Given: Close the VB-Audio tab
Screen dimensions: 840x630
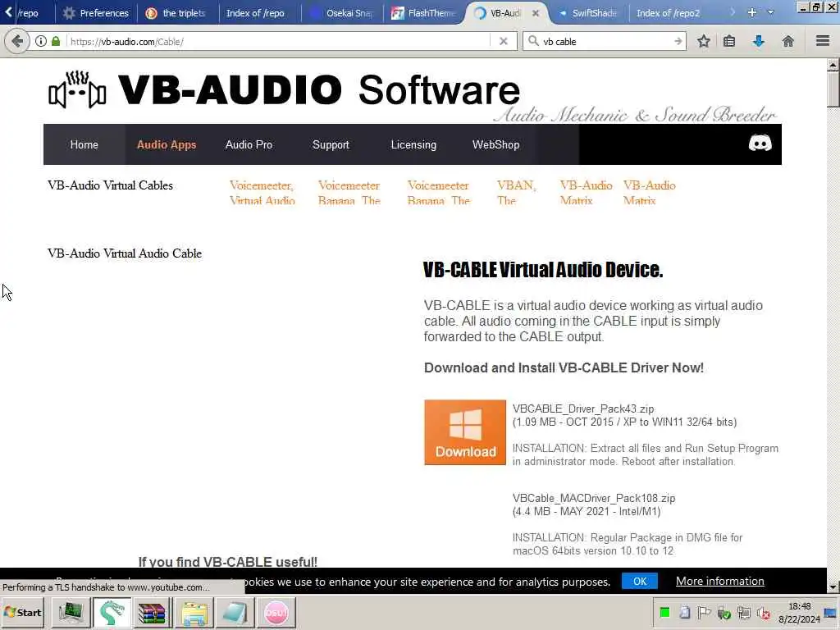Looking at the screenshot, I should tap(535, 13).
